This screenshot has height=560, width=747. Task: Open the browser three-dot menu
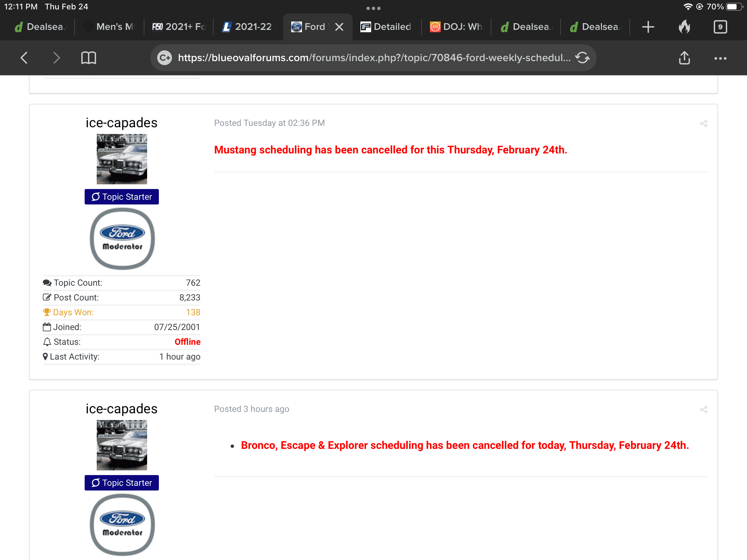point(720,58)
